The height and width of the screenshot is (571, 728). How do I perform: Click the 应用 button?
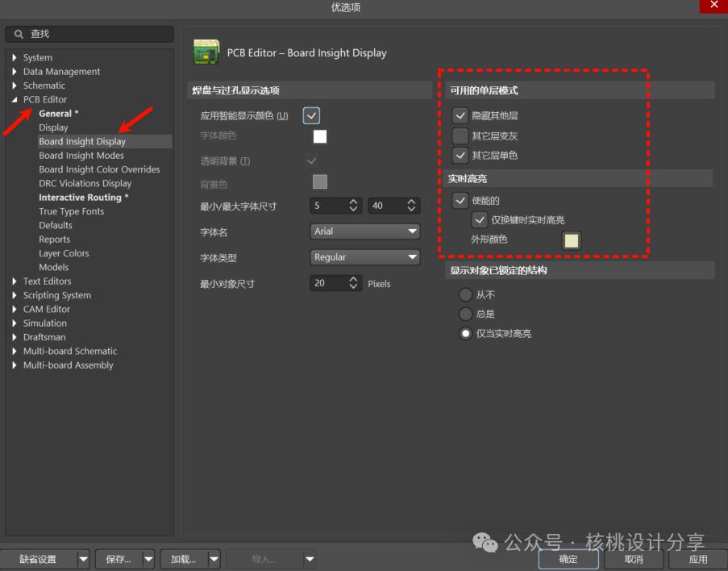click(697, 559)
